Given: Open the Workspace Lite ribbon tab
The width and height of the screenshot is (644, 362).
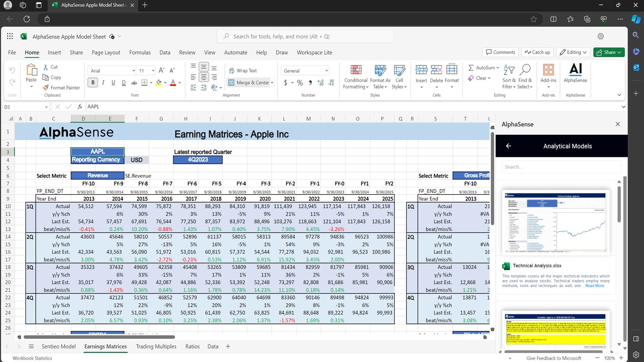Looking at the screenshot, I should [x=314, y=52].
